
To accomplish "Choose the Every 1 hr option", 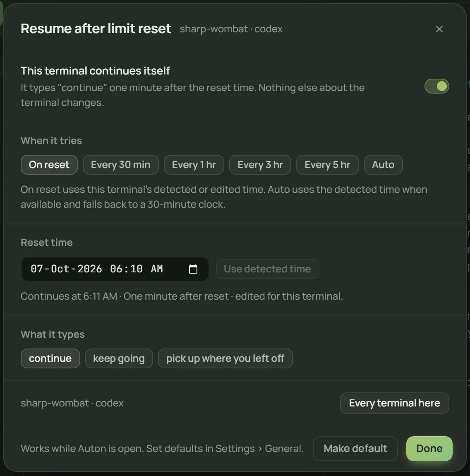I will 194,165.
